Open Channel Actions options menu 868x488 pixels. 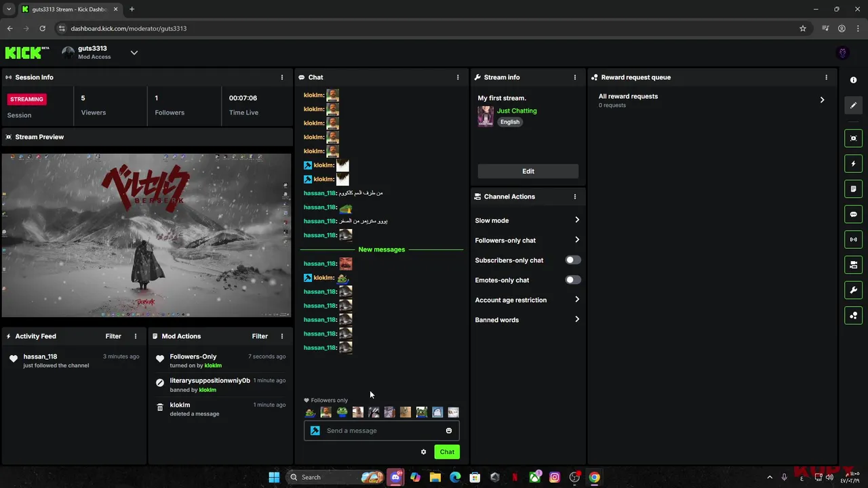click(x=575, y=197)
